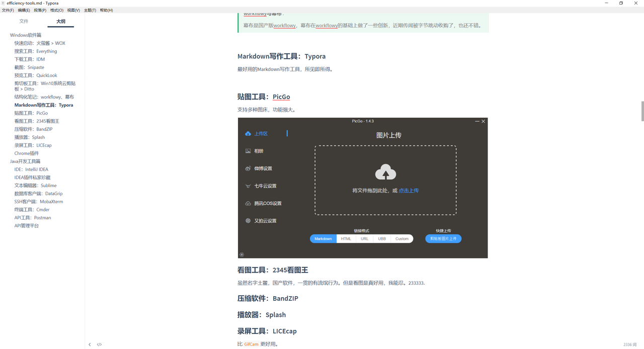Go to SSH客户端: MobaXterm outline item
Screen dimensions: 644x349
point(39,202)
